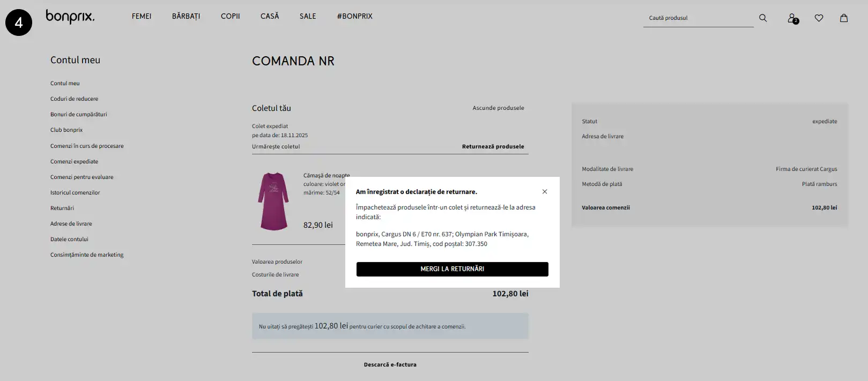This screenshot has width=868, height=381.
Task: Open the wishlist heart icon
Action: pyautogui.click(x=819, y=18)
